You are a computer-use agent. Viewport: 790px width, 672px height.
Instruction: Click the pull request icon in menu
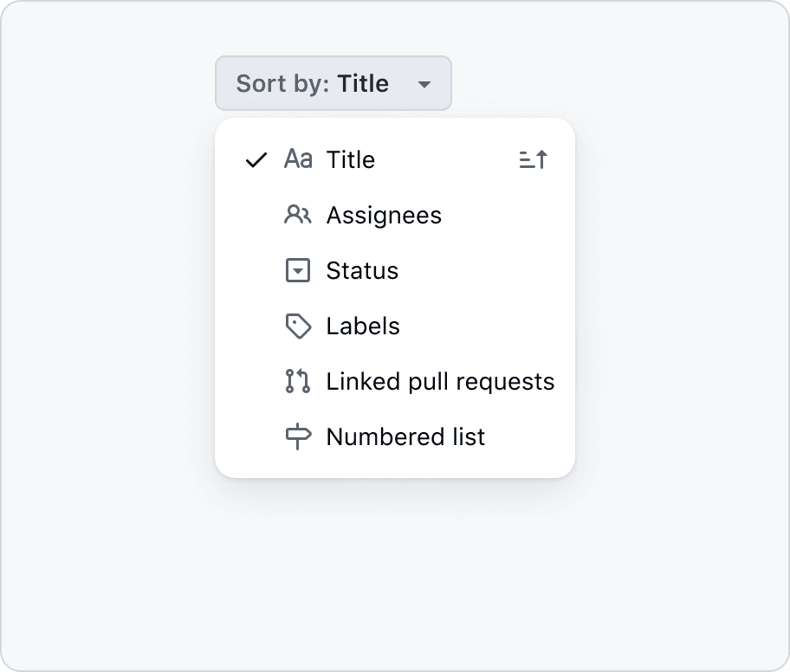click(x=298, y=382)
